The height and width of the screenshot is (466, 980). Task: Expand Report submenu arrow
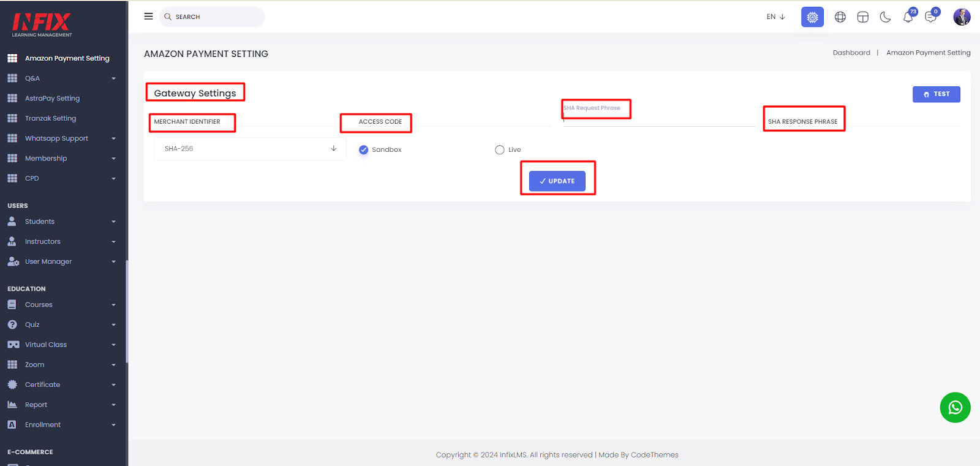pos(113,405)
